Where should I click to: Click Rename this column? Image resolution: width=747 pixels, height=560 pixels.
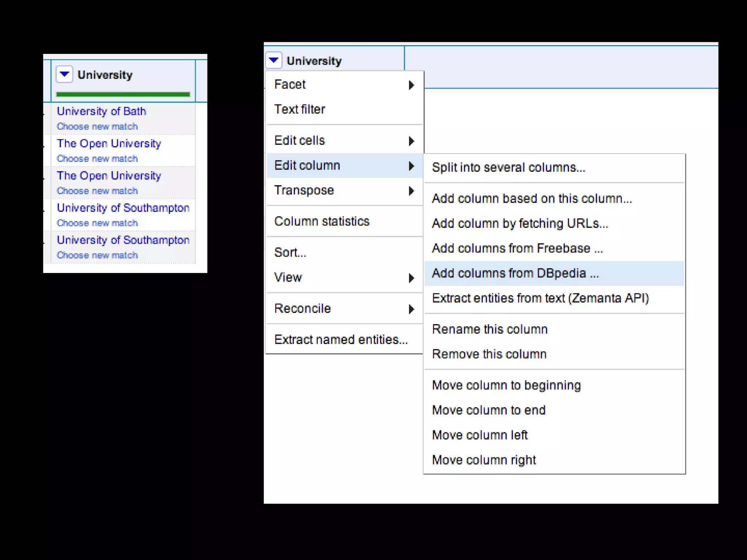tap(489, 329)
